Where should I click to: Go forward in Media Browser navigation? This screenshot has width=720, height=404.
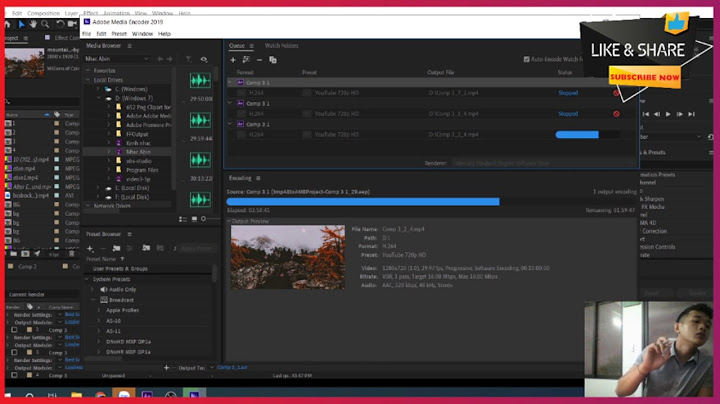click(170, 59)
